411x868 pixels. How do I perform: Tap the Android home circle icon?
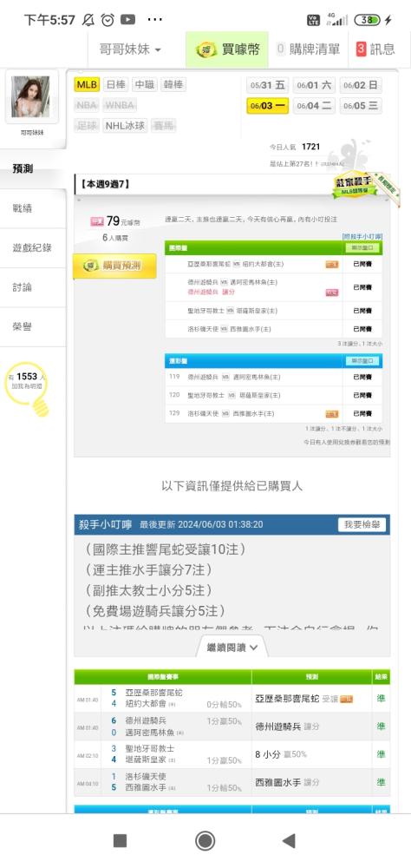(x=205, y=841)
